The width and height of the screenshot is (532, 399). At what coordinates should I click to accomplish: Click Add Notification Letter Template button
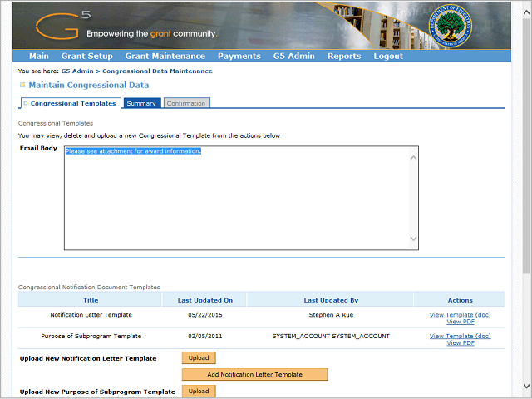pos(255,375)
